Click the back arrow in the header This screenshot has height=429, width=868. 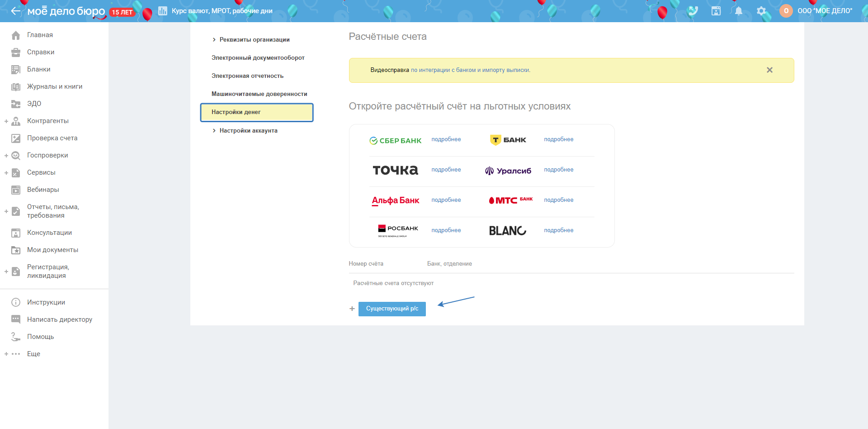tap(16, 11)
